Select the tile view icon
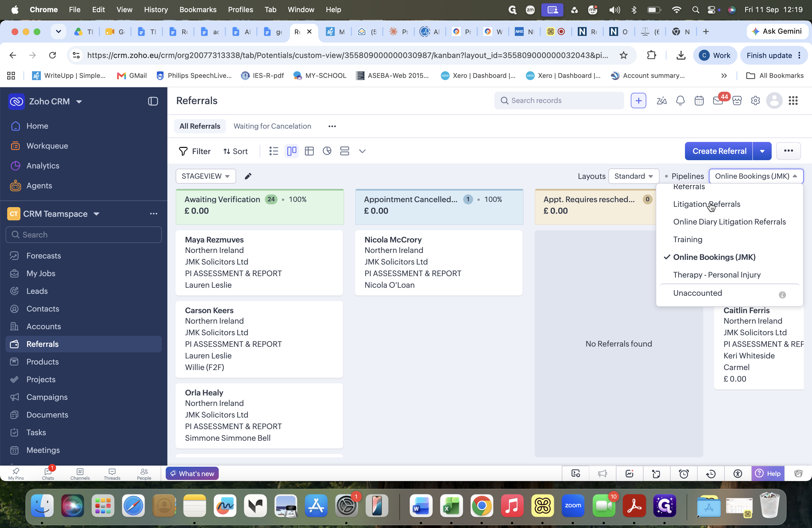Viewport: 812px width, 528px height. click(345, 151)
